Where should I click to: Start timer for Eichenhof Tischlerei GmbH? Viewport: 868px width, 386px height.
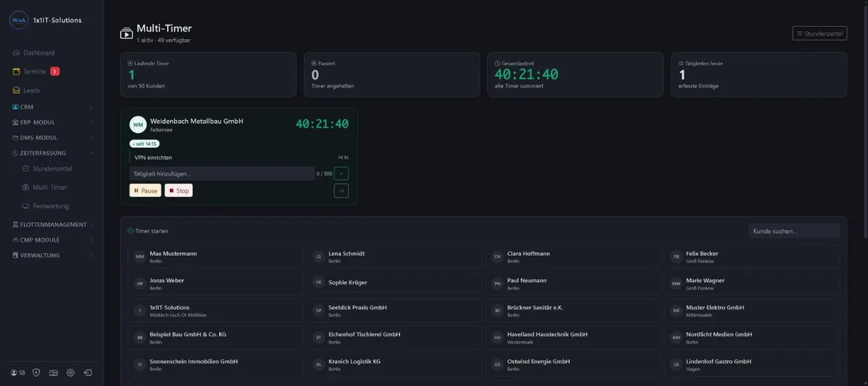tap(394, 338)
